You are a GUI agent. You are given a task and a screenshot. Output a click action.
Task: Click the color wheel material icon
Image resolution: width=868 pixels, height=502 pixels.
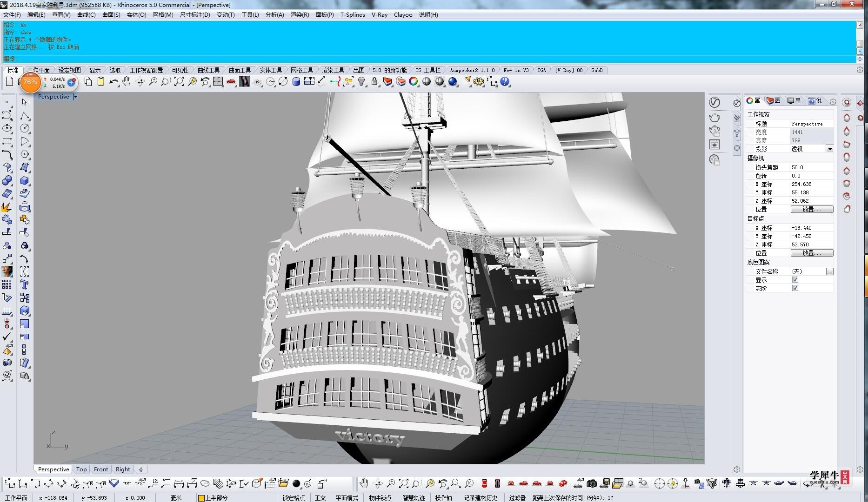point(414,82)
